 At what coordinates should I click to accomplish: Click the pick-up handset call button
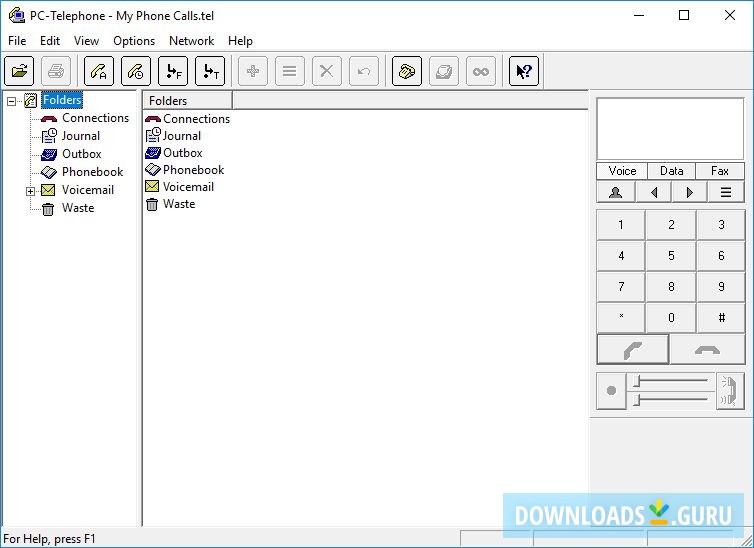[x=633, y=349]
